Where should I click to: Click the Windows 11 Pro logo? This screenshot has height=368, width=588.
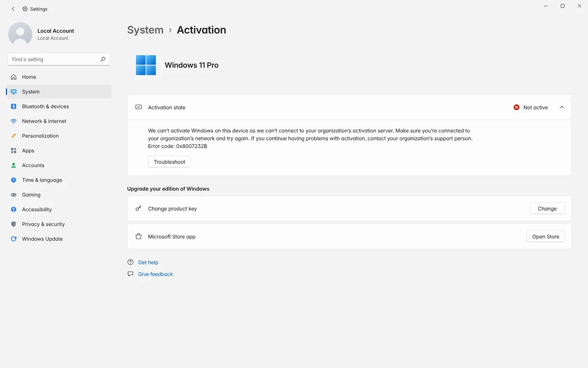(x=146, y=65)
